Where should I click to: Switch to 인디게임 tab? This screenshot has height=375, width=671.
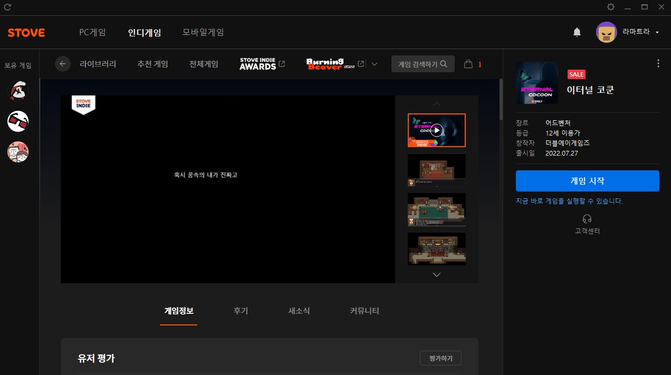tap(145, 33)
